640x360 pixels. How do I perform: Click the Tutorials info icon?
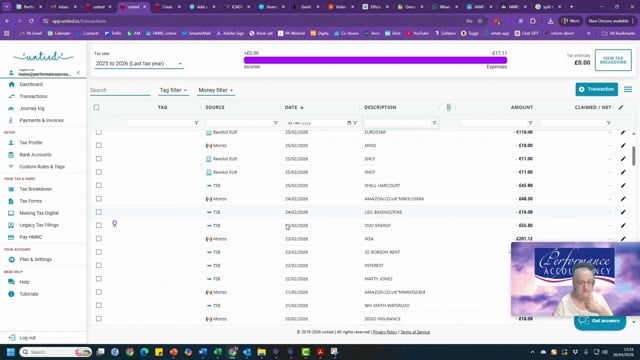point(11,294)
